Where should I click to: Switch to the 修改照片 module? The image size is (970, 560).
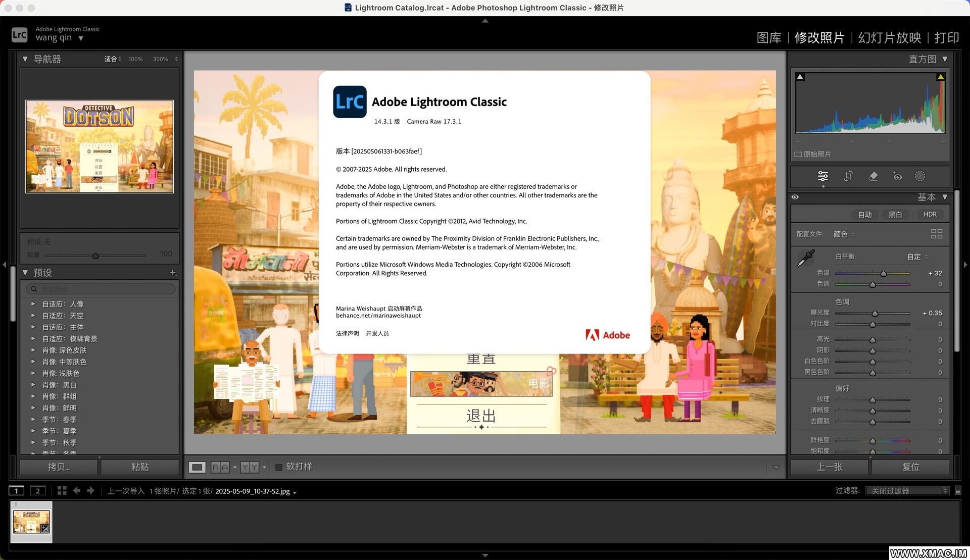(819, 38)
